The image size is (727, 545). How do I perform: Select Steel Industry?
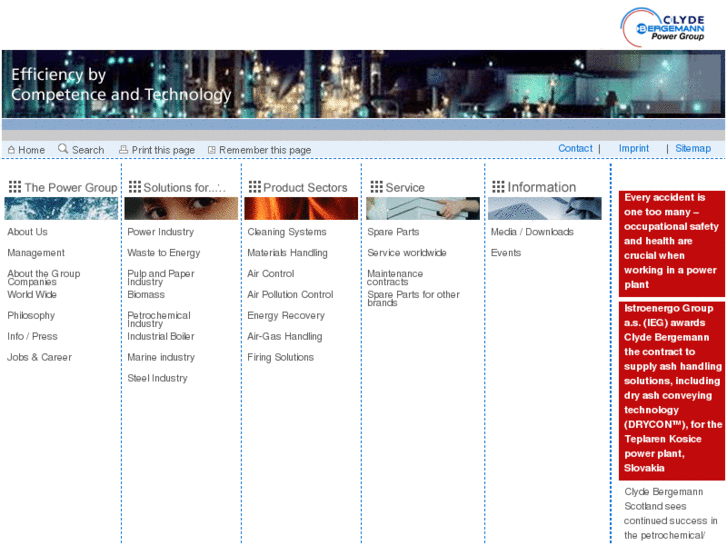(x=157, y=378)
